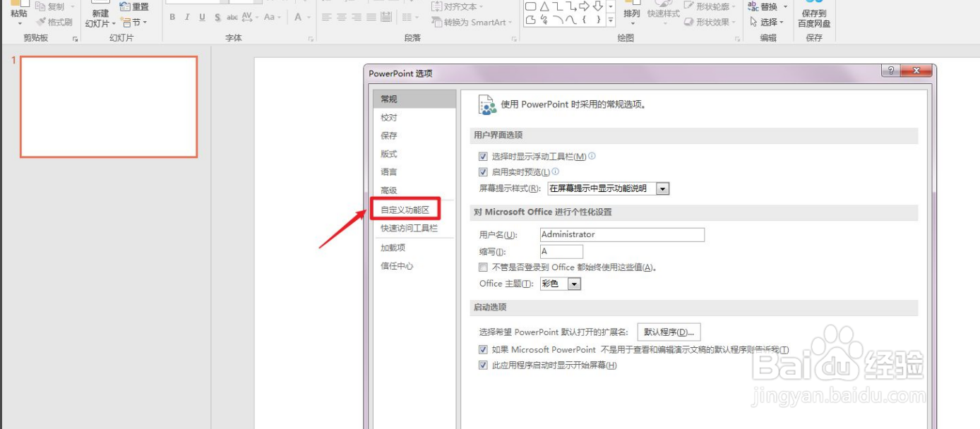980x429 pixels.
Task: Select the right brace shape
Action: click(597, 20)
